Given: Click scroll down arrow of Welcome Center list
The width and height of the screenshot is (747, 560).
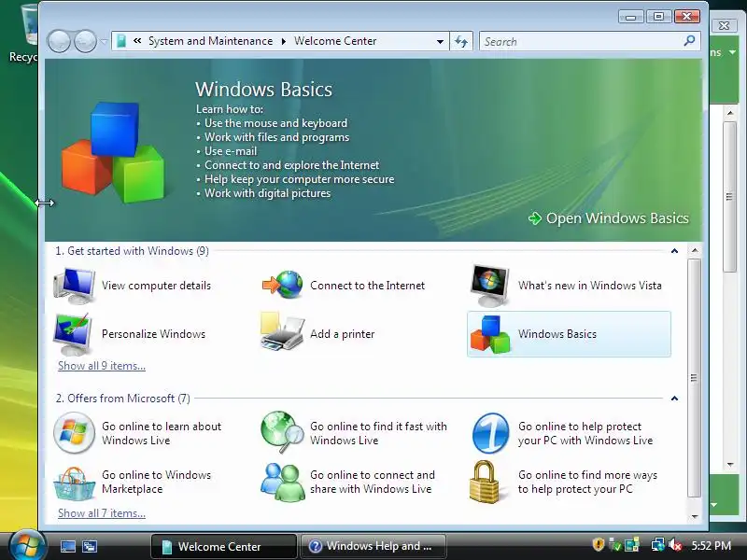Looking at the screenshot, I should coord(695,516).
